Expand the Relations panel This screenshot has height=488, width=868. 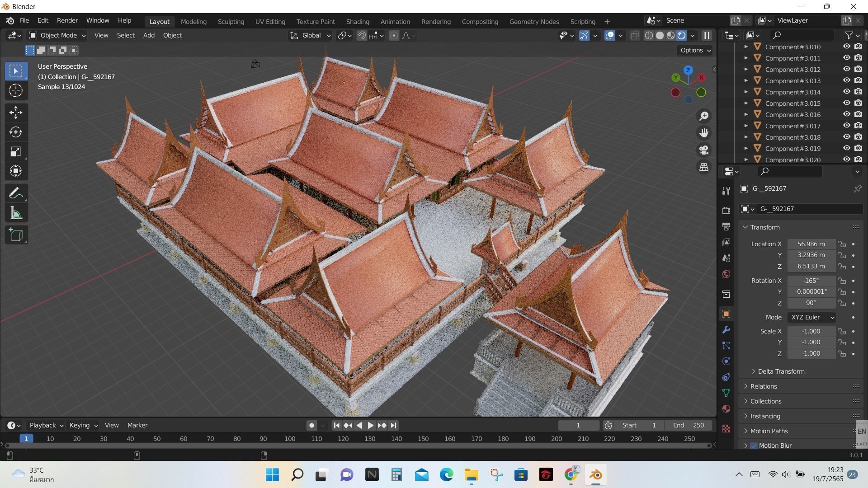[x=764, y=386]
